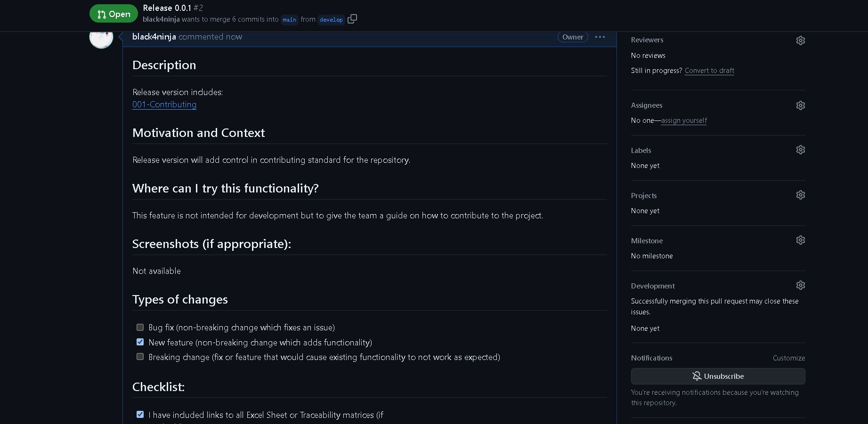Check the Breaking change checkbox
The height and width of the screenshot is (424, 868).
coord(140,357)
